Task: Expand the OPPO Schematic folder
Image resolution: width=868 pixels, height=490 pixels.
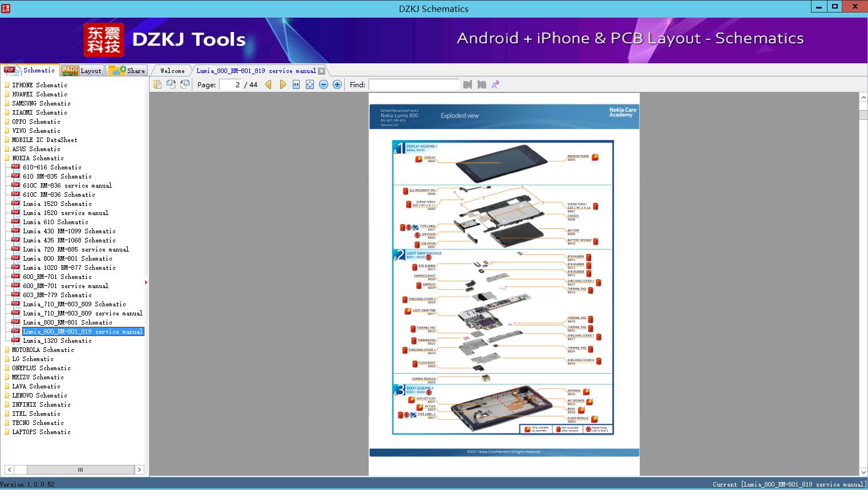Action: pyautogui.click(x=36, y=122)
